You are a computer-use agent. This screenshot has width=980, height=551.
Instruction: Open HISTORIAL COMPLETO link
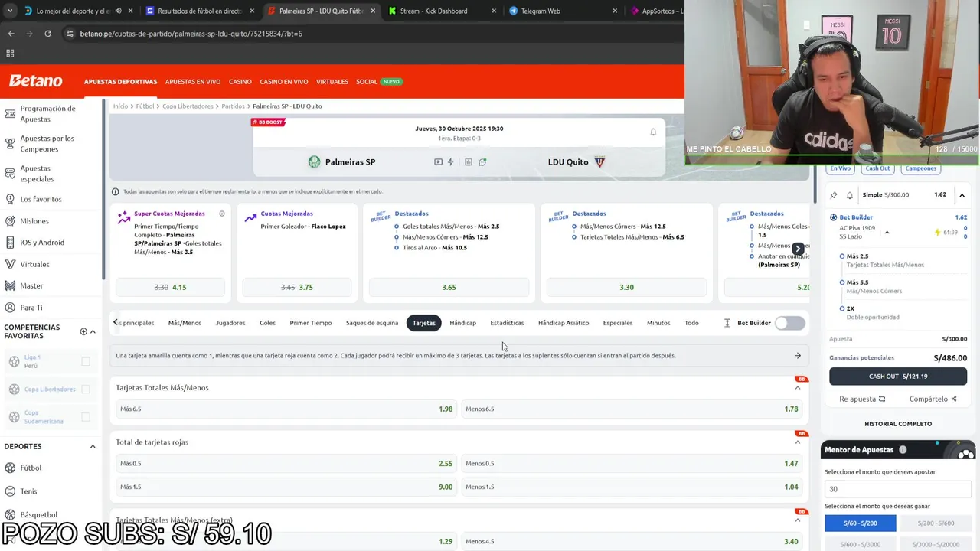point(898,424)
